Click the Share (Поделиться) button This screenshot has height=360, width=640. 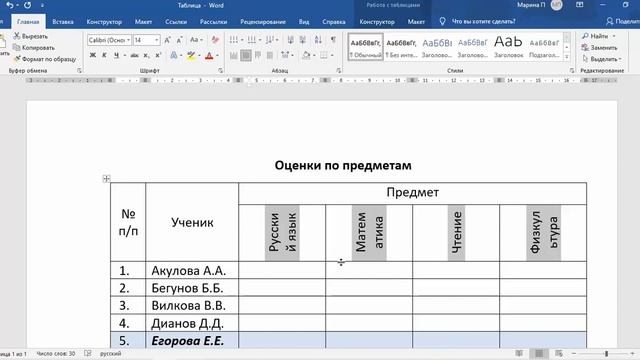pyautogui.click(x=623, y=21)
